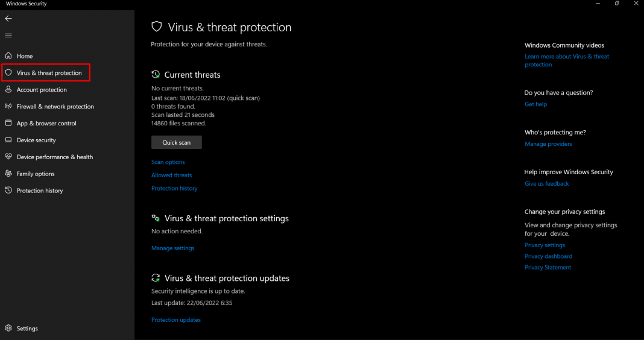Click the Device security laptop icon
The height and width of the screenshot is (340, 644).
tap(8, 140)
